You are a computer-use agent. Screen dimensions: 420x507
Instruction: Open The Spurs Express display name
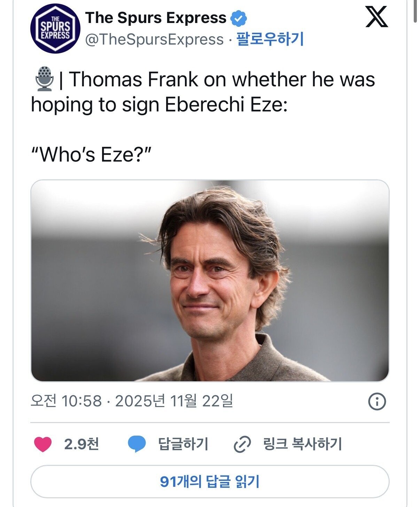click(156, 18)
